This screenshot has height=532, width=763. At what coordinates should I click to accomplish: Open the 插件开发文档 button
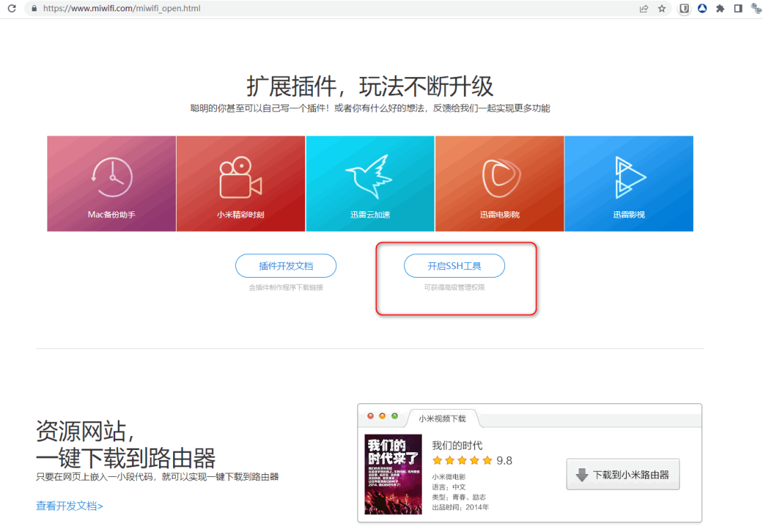tap(285, 266)
